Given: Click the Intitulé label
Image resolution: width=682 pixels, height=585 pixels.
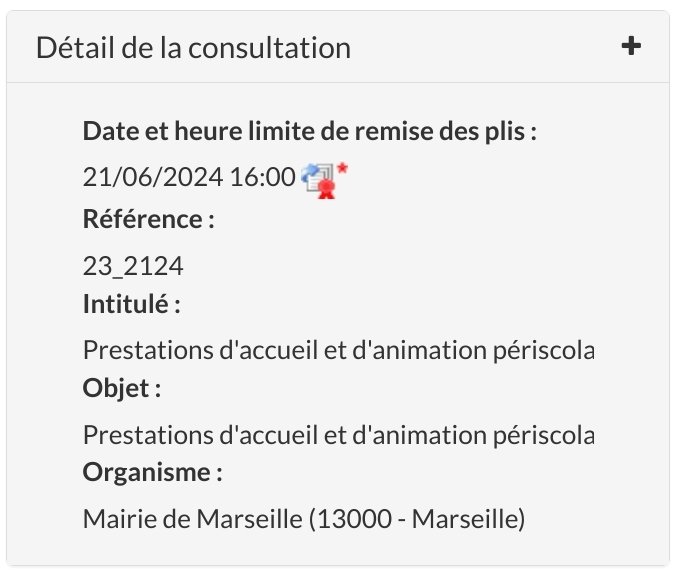Looking at the screenshot, I should [131, 303].
